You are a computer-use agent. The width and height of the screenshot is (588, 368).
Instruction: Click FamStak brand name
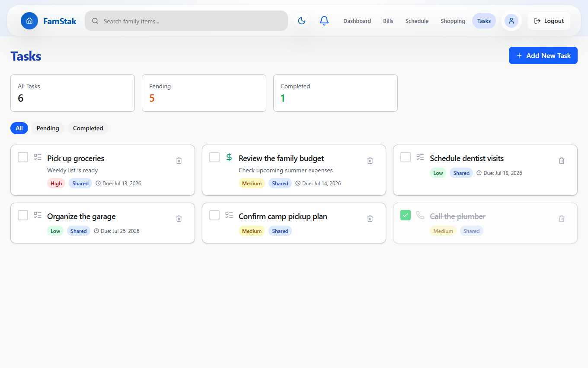pyautogui.click(x=60, y=21)
